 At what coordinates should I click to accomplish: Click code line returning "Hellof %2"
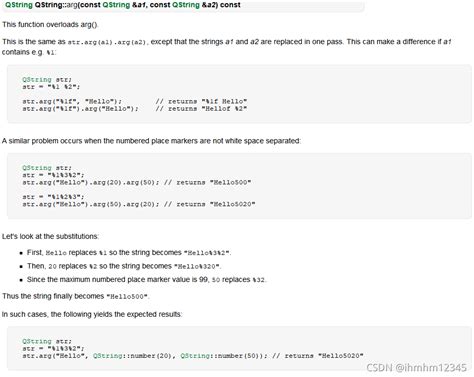[135, 109]
